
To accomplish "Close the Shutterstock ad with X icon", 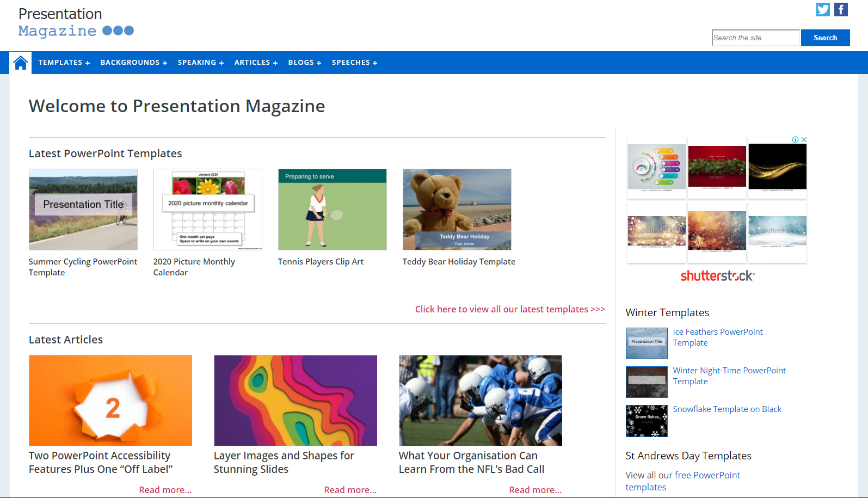I will pyautogui.click(x=804, y=140).
